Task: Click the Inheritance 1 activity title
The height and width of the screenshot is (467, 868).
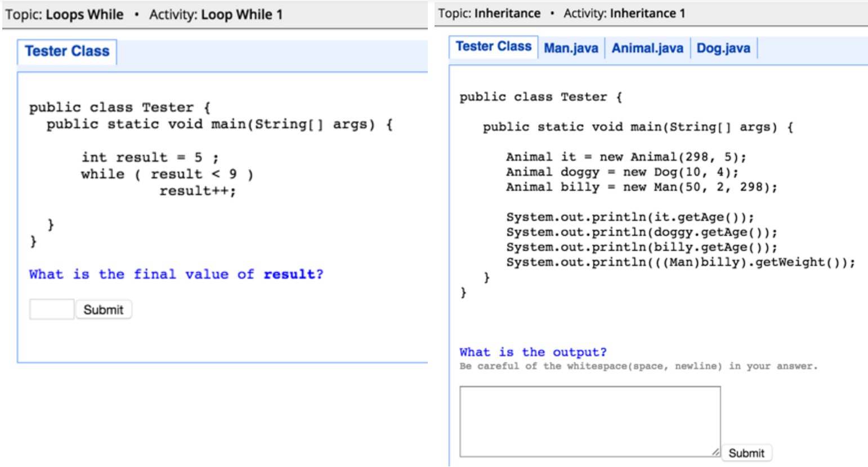Action: (647, 14)
